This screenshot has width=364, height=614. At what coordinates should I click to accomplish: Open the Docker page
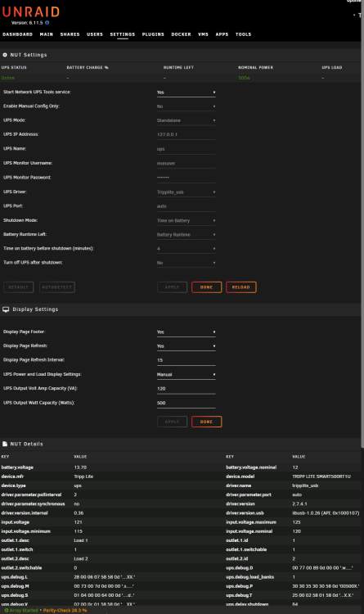coord(182,34)
